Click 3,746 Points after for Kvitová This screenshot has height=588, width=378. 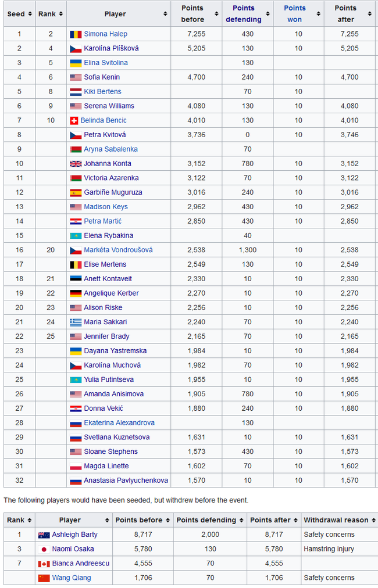point(350,135)
